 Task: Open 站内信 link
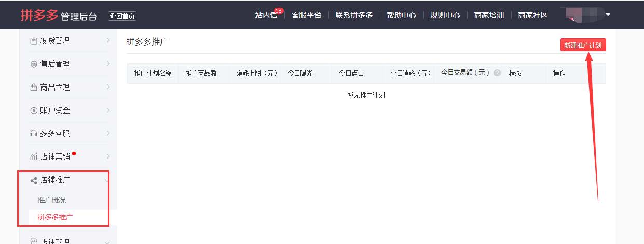(x=266, y=15)
